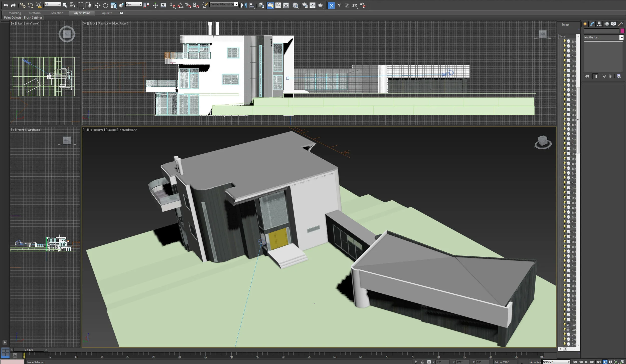The image size is (626, 364).
Task: Click the Auto Key button
Action: coord(535,362)
